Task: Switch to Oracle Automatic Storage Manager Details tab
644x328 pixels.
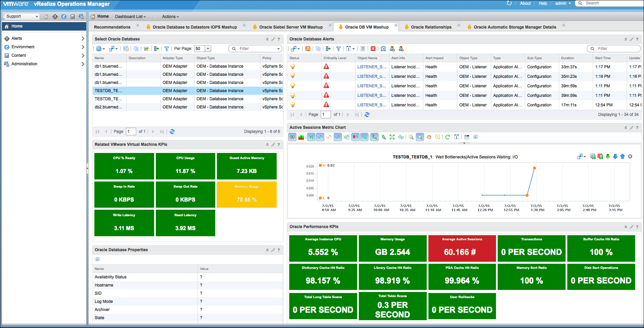Action: 515,27
